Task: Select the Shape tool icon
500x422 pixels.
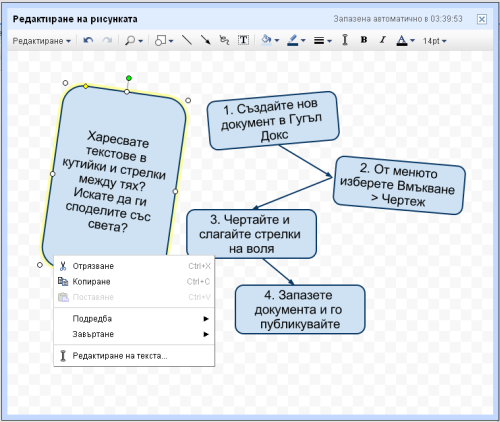Action: [160, 41]
